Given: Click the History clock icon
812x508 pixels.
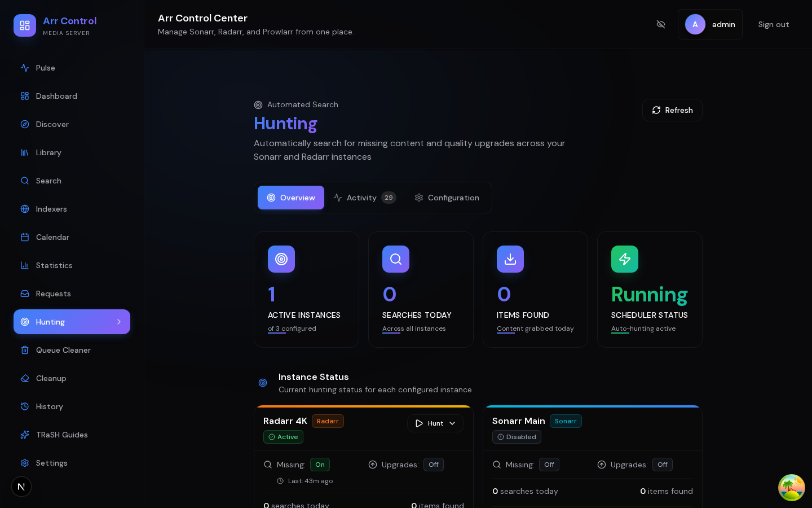Looking at the screenshot, I should [x=25, y=406].
